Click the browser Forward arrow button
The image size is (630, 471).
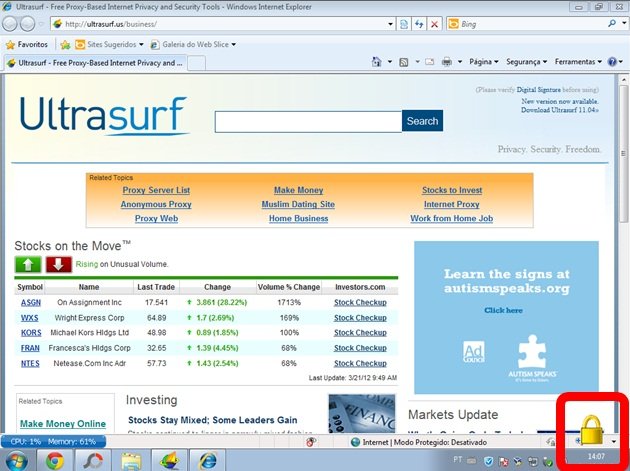(27, 24)
